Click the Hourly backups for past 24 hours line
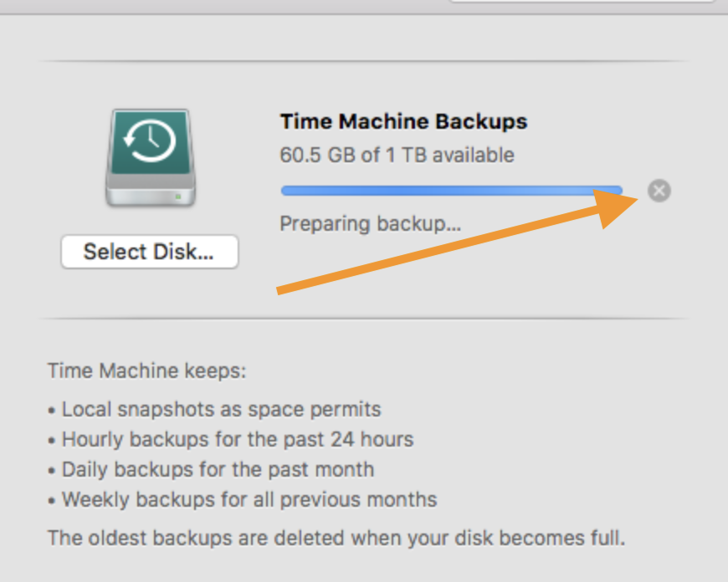 [231, 439]
